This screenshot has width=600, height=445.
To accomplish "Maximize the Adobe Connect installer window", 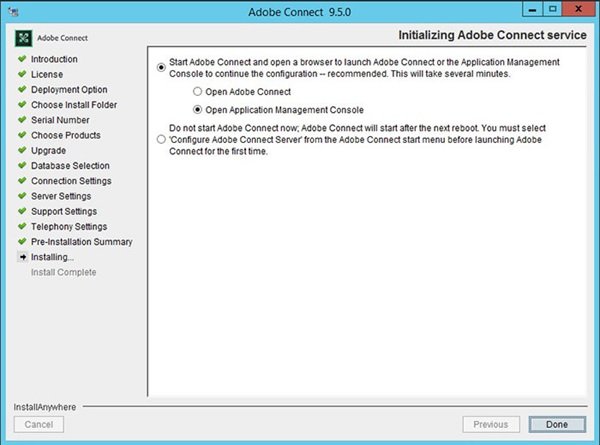I will coord(551,11).
